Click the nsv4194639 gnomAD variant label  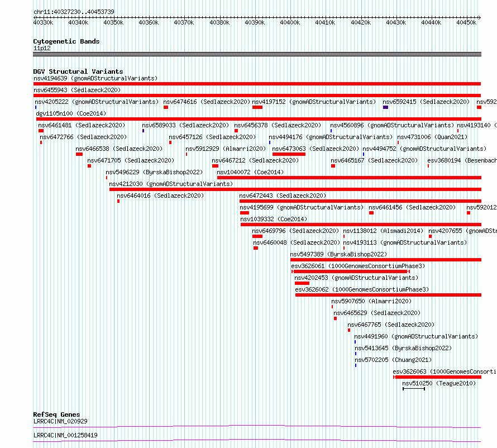tap(95, 78)
